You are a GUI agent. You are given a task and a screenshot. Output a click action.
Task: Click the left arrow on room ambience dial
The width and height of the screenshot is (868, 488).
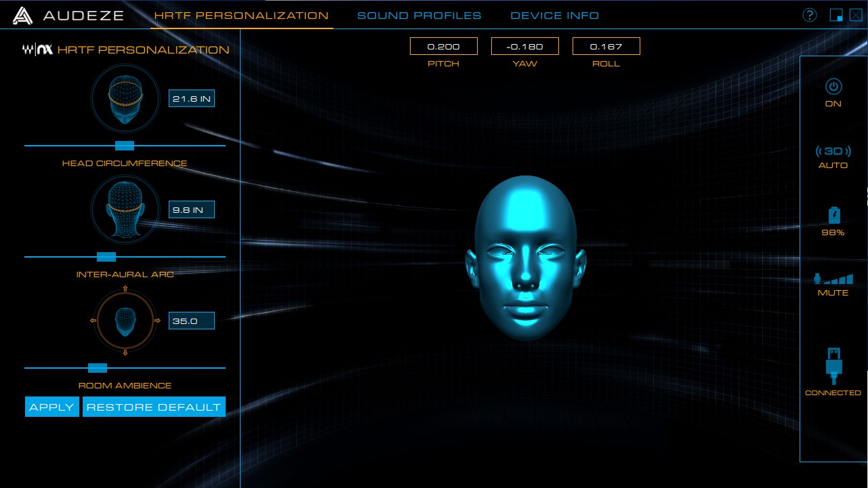click(x=93, y=321)
